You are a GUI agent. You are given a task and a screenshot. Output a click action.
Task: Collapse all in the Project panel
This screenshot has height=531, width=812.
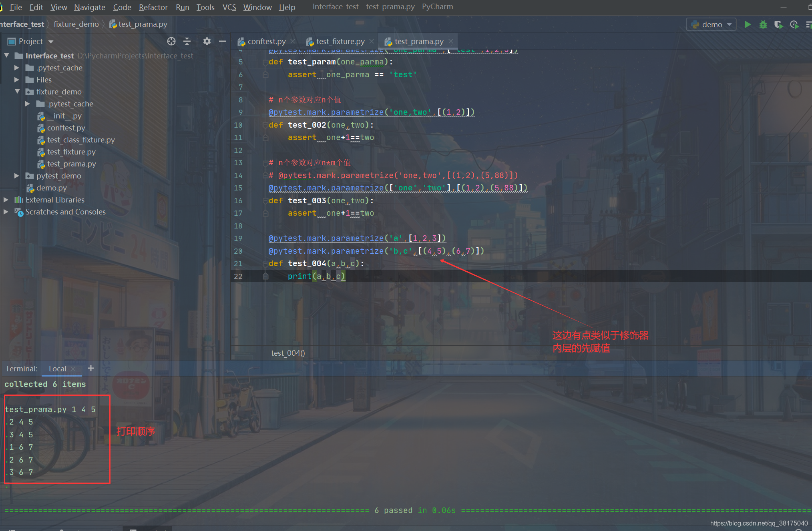pyautogui.click(x=187, y=41)
